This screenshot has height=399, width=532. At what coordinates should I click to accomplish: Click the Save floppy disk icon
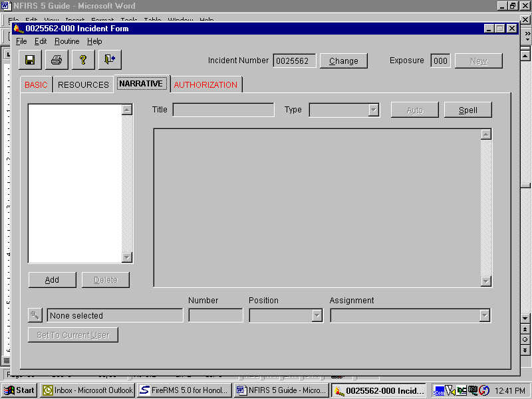coord(30,60)
